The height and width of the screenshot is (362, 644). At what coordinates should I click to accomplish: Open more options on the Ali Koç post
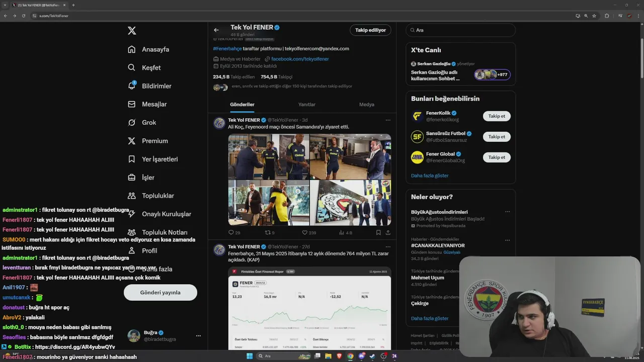[388, 120]
